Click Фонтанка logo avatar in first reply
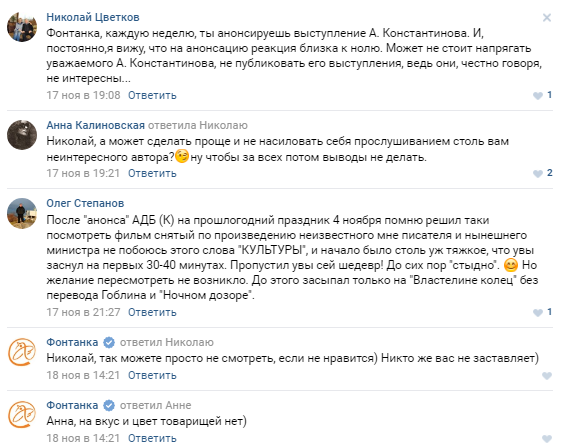This screenshot has height=447, width=561. pos(22,352)
